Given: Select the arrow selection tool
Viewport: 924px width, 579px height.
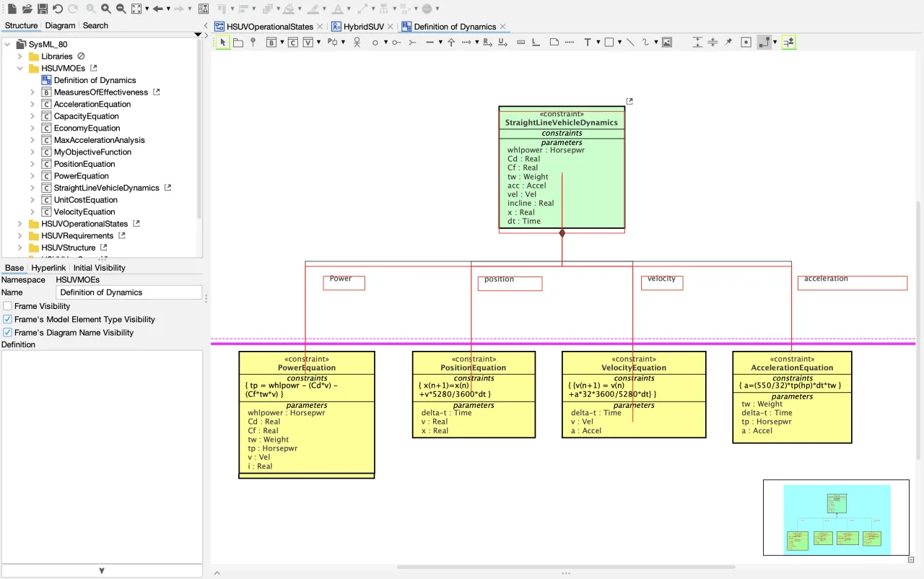Looking at the screenshot, I should pos(222,43).
